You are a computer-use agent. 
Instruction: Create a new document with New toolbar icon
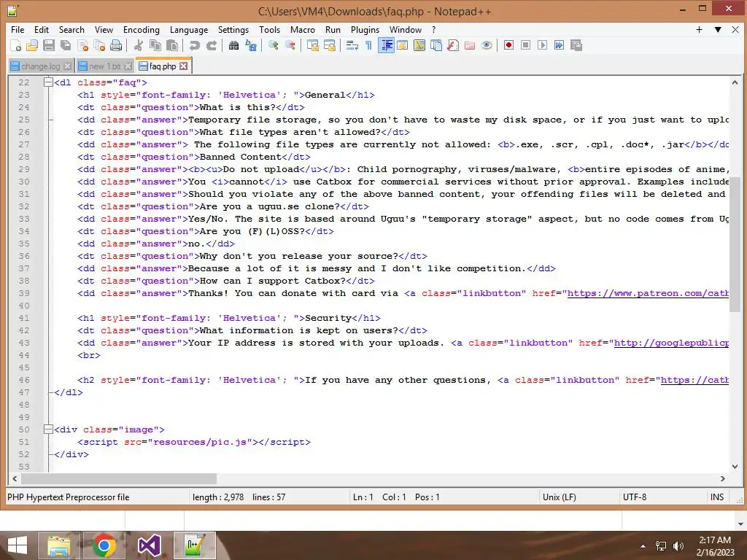(x=16, y=45)
